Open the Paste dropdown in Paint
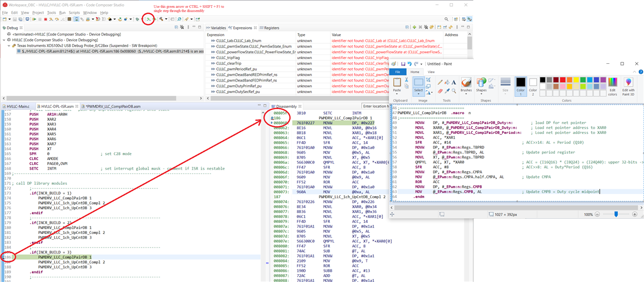 coord(397,93)
